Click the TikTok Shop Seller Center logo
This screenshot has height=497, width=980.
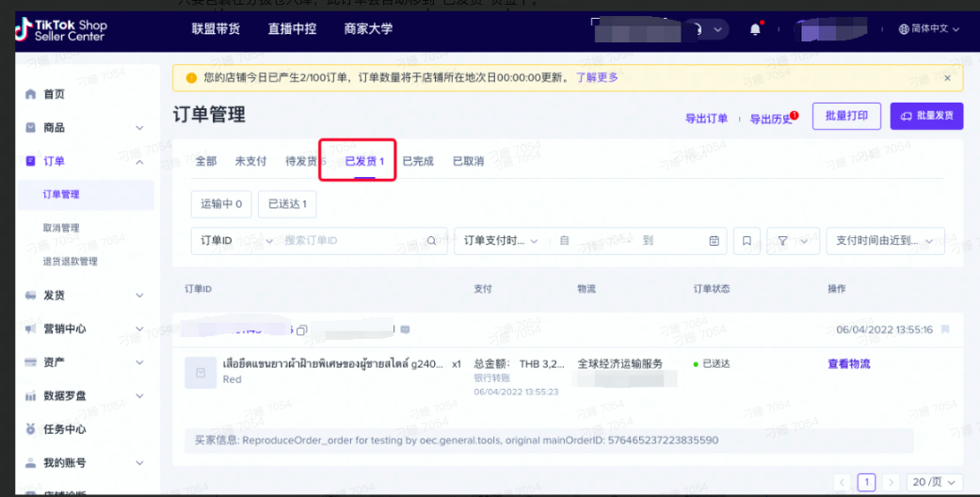tap(60, 30)
